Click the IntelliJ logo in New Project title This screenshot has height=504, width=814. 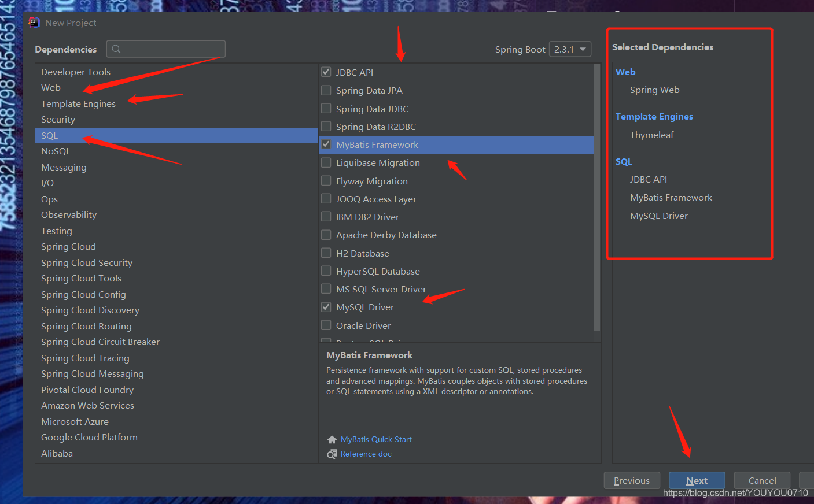(x=34, y=23)
